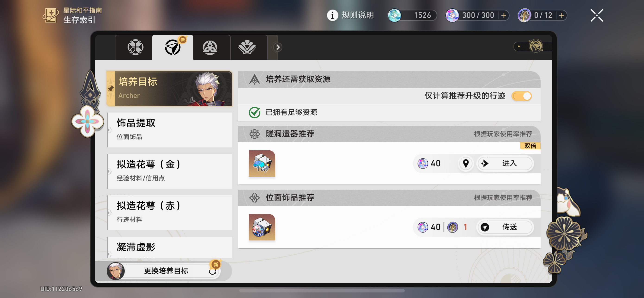Expand more tabs with the right arrow
This screenshot has width=644, height=298.
click(277, 47)
